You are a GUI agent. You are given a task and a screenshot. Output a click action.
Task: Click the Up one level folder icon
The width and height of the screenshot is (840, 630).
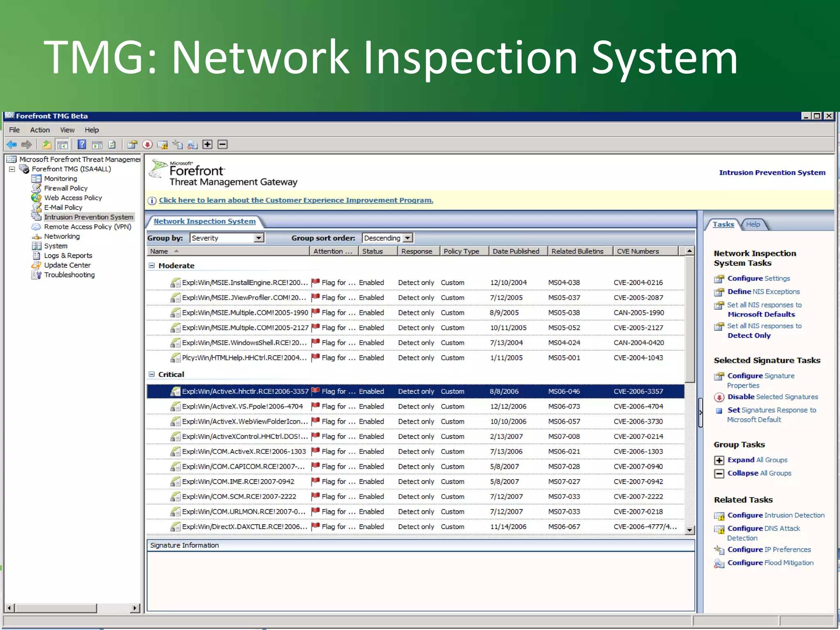click(47, 144)
